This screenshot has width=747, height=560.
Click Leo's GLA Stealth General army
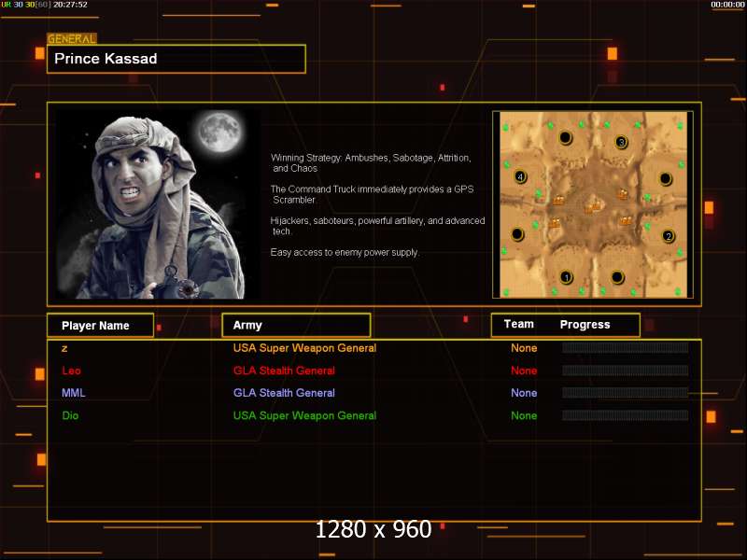coord(284,371)
